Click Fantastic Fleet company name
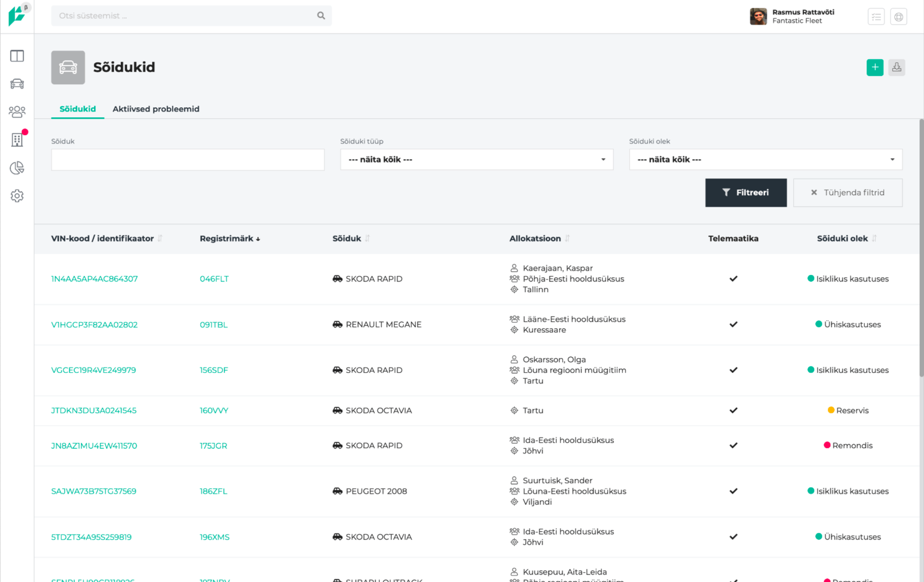This screenshot has height=582, width=924. click(x=797, y=21)
